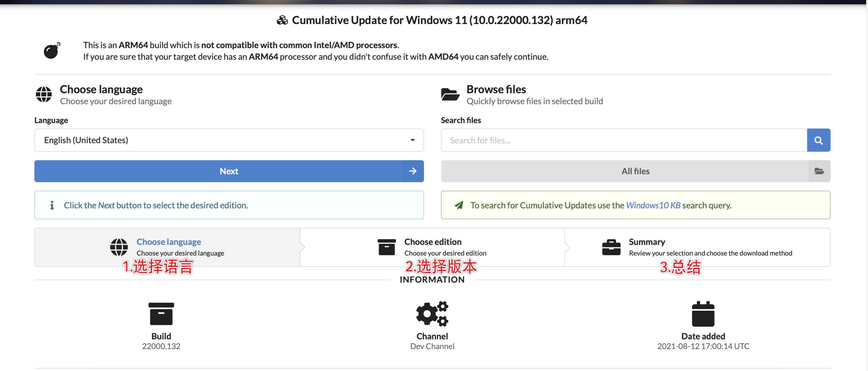Open All files listing
868x371 pixels.
coord(635,171)
